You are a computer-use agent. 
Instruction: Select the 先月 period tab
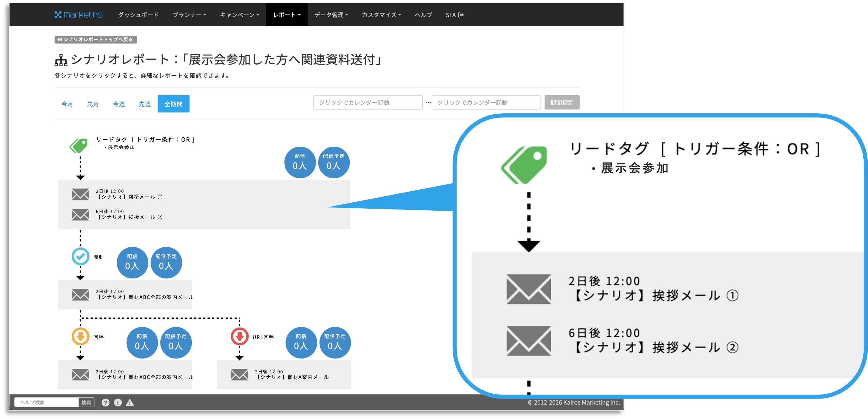(x=93, y=104)
